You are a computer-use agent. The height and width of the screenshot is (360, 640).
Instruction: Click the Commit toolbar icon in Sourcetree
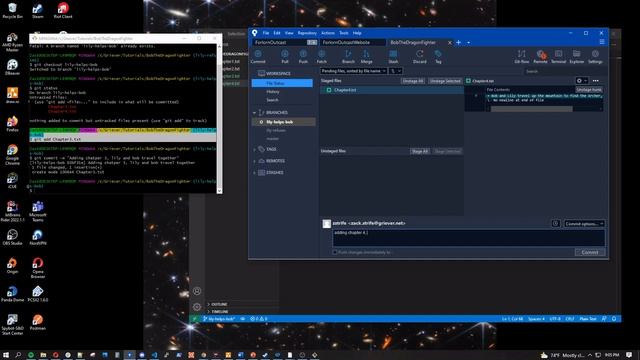[258, 56]
